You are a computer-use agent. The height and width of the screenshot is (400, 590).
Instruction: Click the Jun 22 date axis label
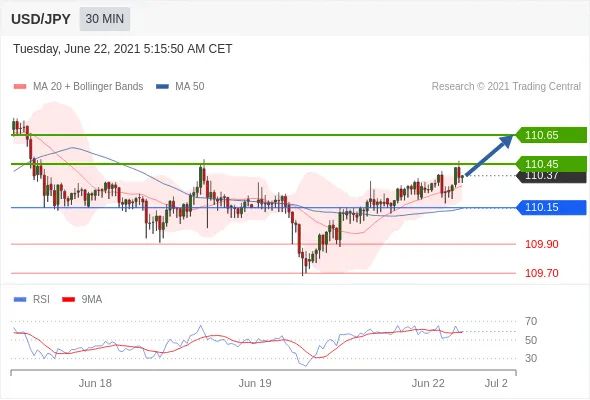tap(428, 383)
